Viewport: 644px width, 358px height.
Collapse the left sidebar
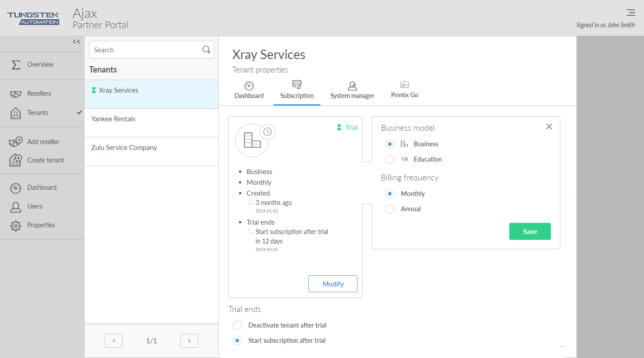click(77, 42)
